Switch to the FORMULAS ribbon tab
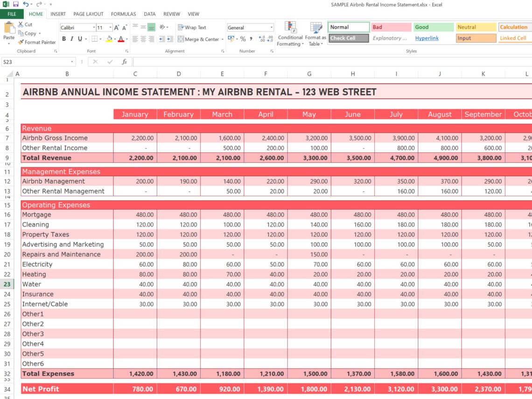The image size is (532, 399). [x=123, y=14]
